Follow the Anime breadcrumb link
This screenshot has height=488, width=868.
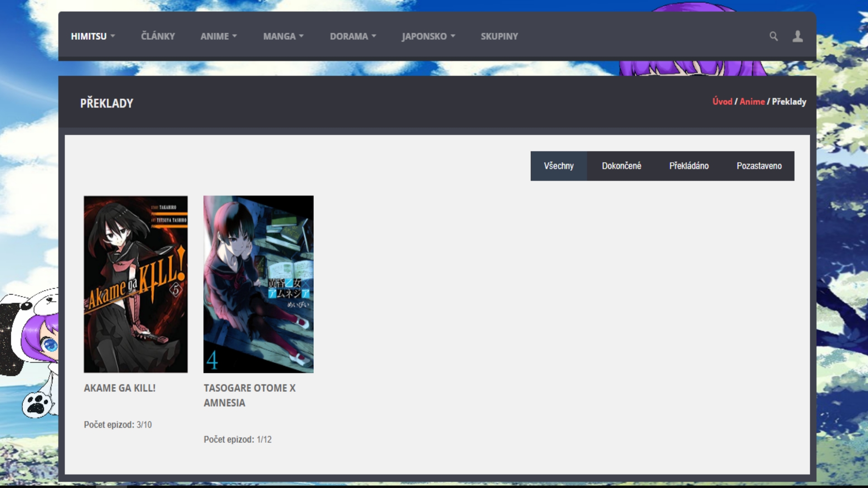tap(752, 102)
